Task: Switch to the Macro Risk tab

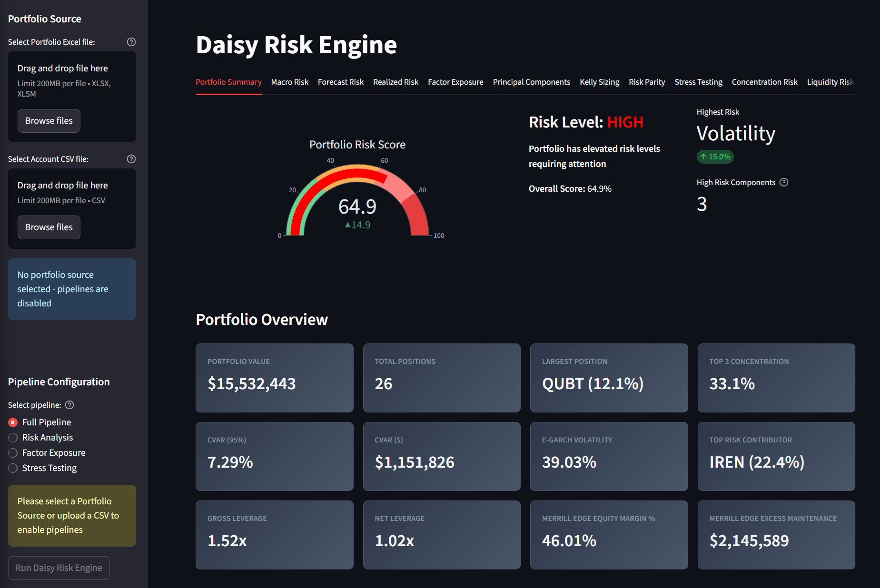Action: (289, 82)
